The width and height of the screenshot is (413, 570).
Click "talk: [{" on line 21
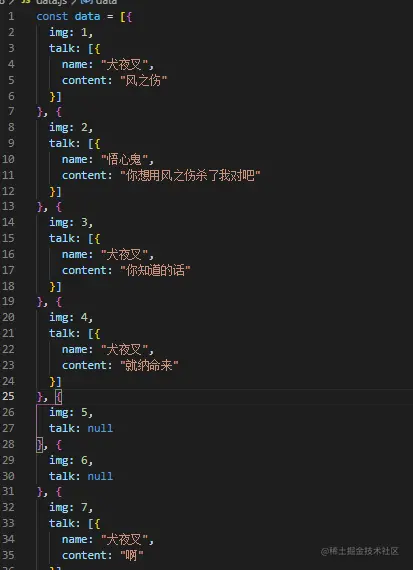[x=75, y=333]
